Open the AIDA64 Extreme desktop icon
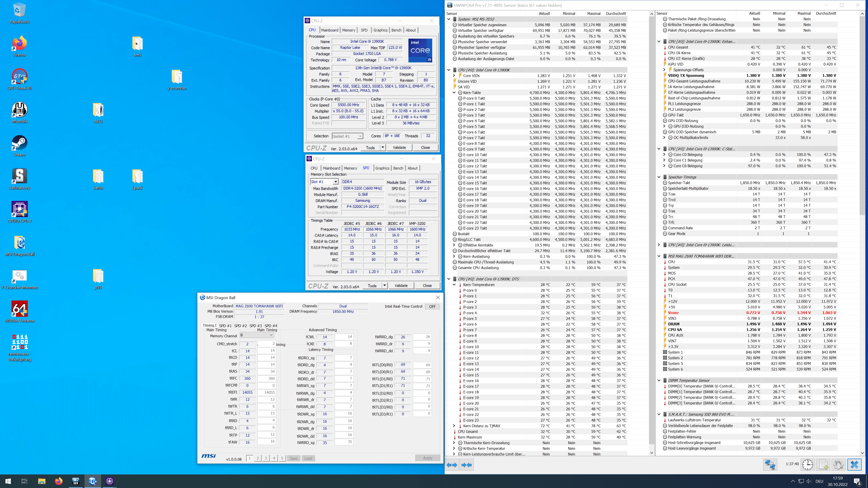Viewport: 868px width, 488px height. pos(19,312)
